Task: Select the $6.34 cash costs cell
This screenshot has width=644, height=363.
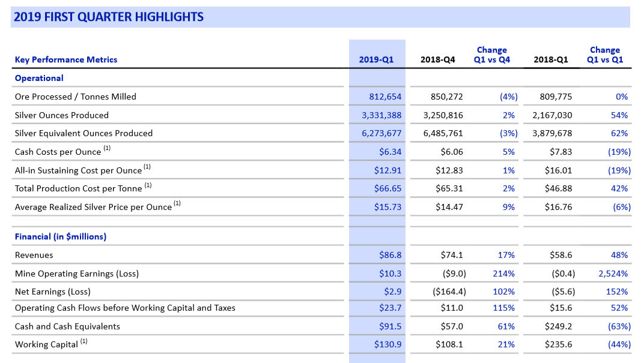Action: (x=390, y=152)
